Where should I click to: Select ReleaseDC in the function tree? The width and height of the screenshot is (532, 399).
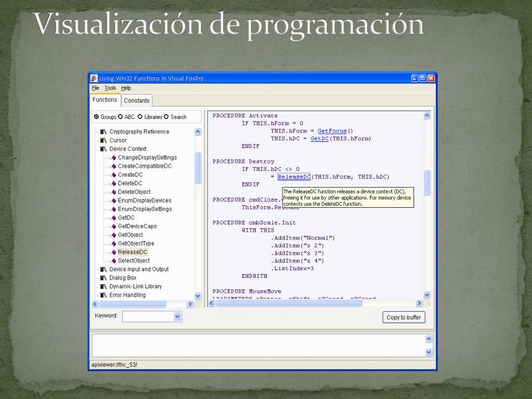[x=132, y=252]
